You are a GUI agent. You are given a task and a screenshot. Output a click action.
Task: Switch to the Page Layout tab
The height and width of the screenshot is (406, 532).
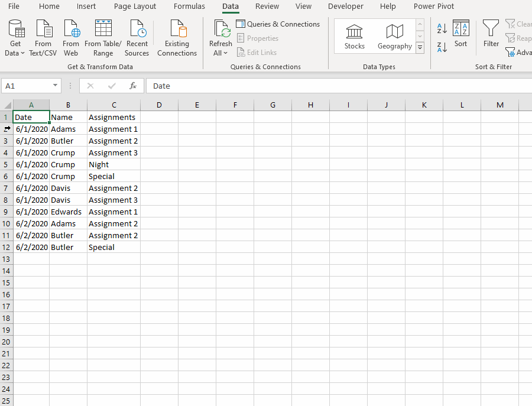click(135, 7)
